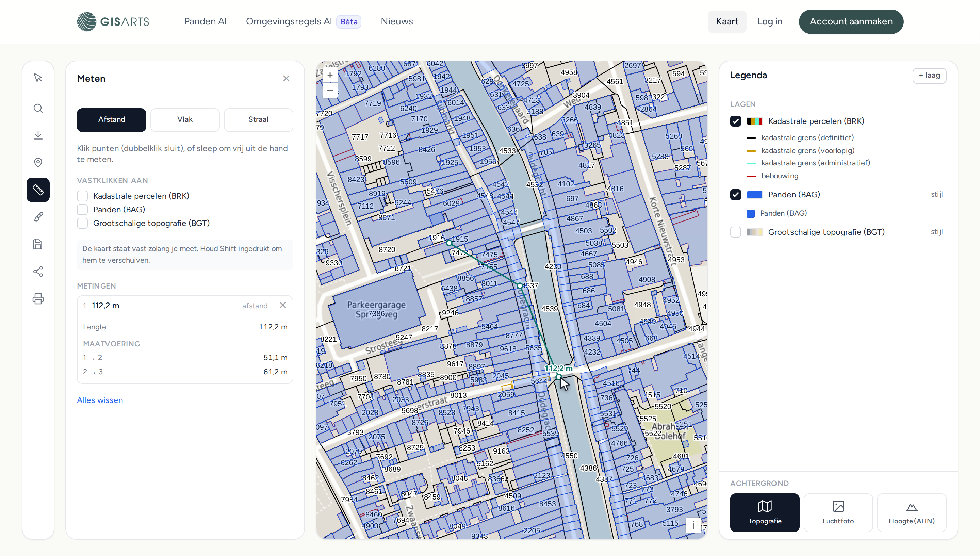Screen dimensions: 980x556
Task: Check Grootschalige topografie (BGT) layer in Legenda
Action: (736, 232)
